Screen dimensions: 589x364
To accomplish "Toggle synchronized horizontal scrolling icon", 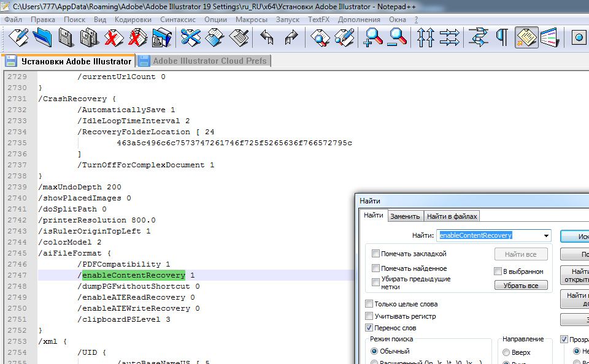I will [x=450, y=37].
